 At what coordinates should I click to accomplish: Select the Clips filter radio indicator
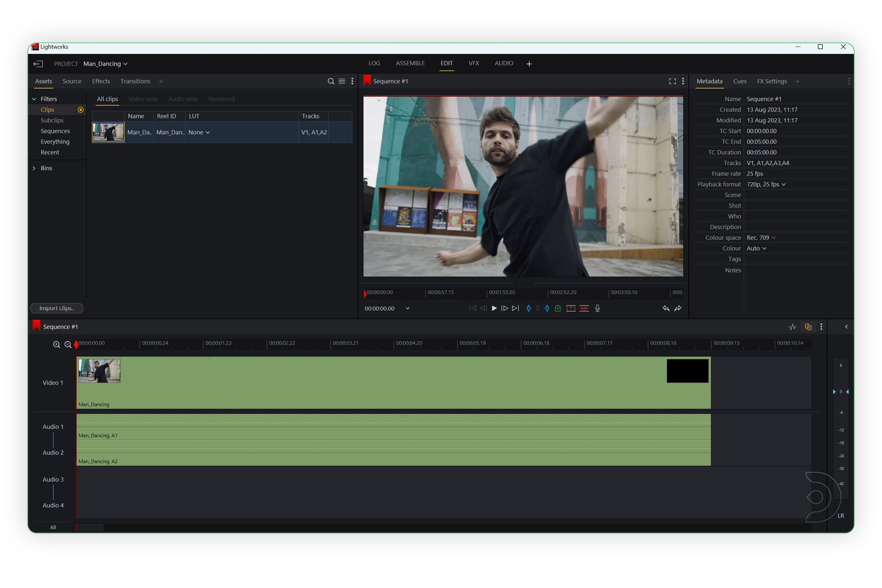coord(81,110)
